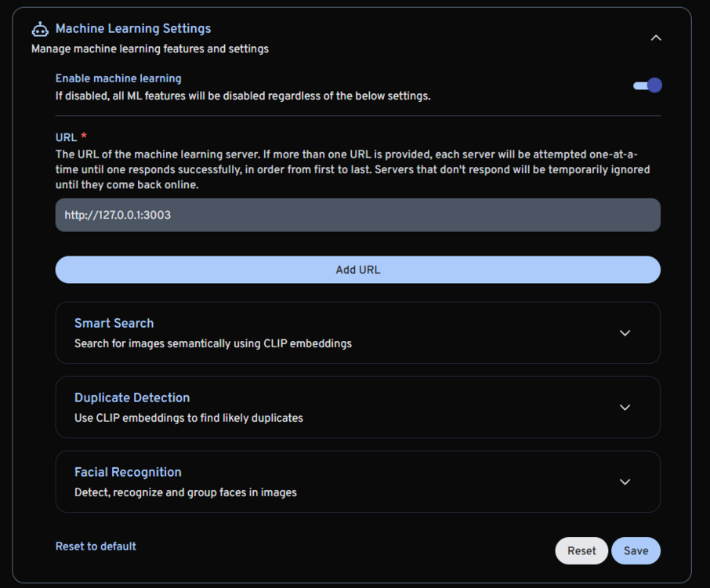Toggle the Enable machine learning switch
The image size is (710, 588).
click(x=647, y=85)
